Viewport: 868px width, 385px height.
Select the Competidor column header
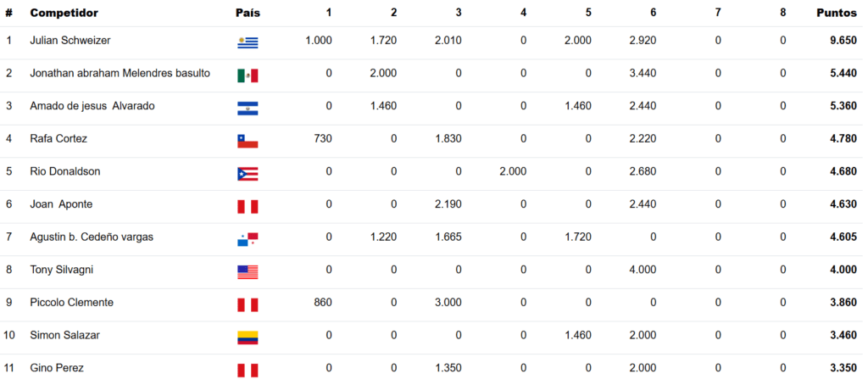(64, 13)
